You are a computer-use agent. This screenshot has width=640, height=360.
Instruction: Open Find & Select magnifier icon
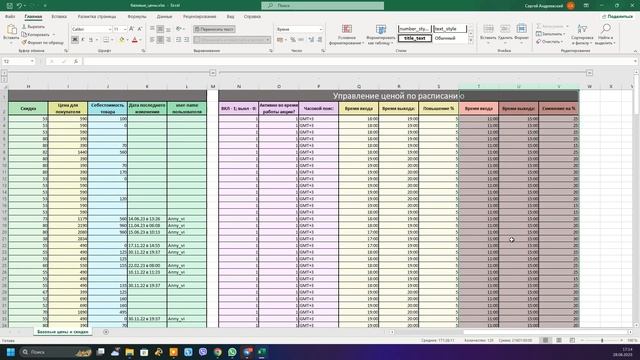tap(606, 29)
